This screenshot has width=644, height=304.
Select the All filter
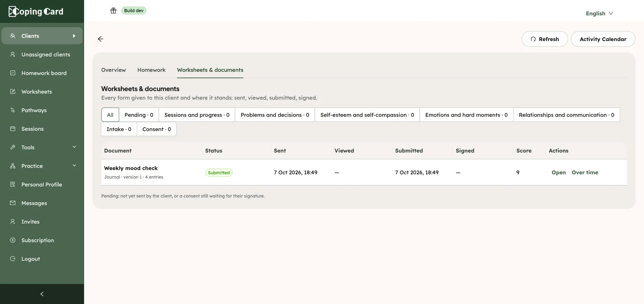click(110, 115)
